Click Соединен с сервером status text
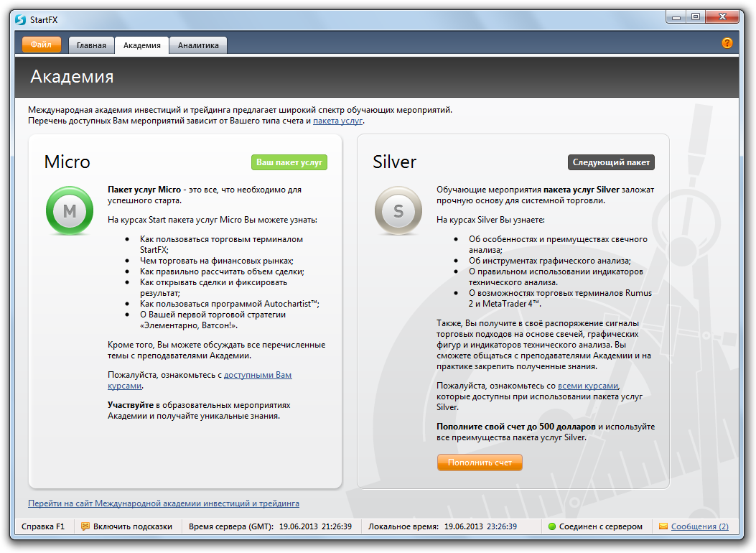This screenshot has width=756, height=553. click(x=601, y=526)
